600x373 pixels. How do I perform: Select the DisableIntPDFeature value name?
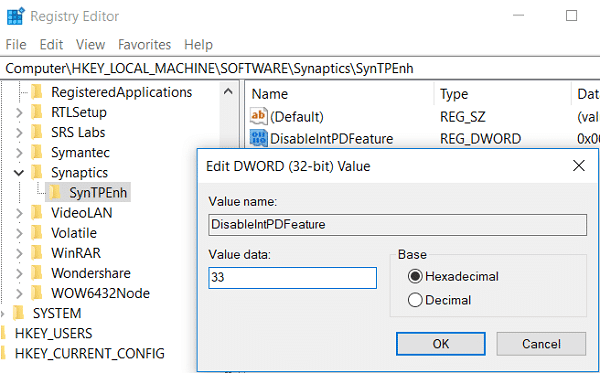coord(331,138)
